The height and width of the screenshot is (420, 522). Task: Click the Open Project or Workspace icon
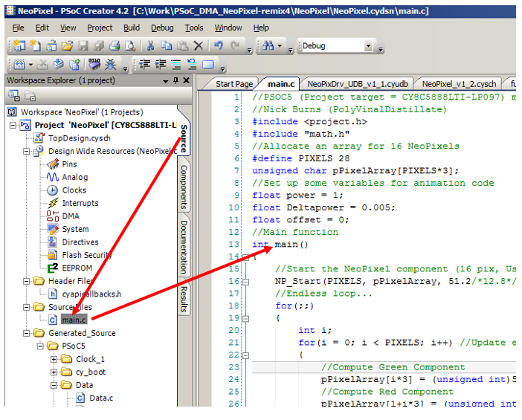[x=51, y=45]
